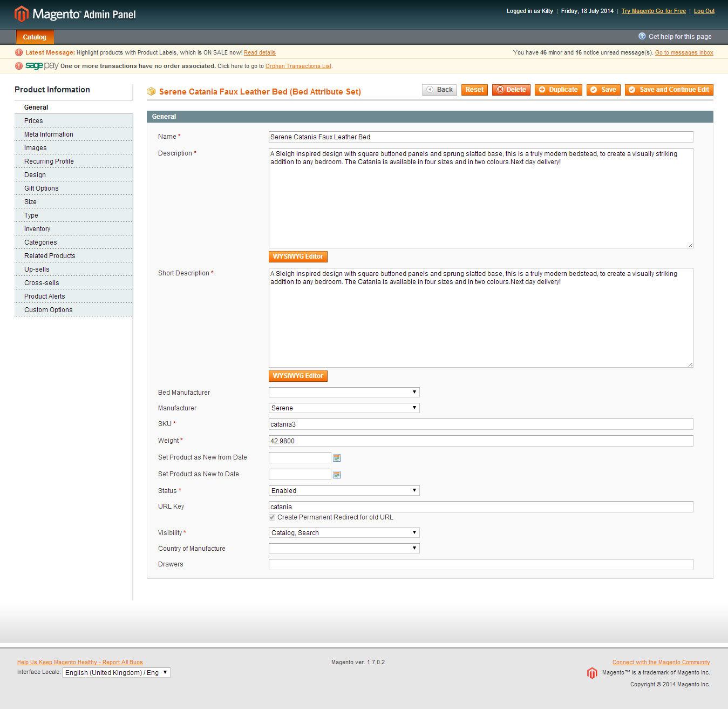The image size is (728, 709).
Task: Switch to the Prices tab
Action: tap(33, 121)
